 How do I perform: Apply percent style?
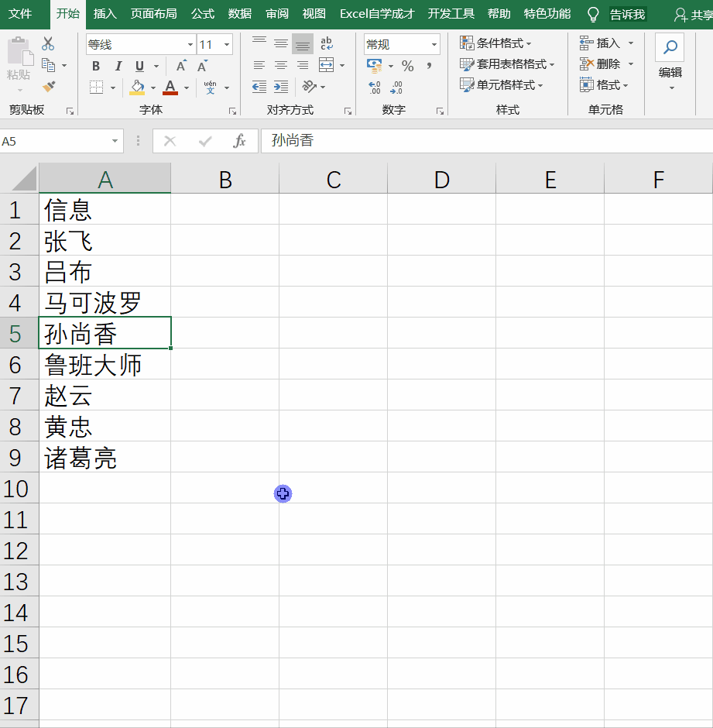[x=407, y=66]
